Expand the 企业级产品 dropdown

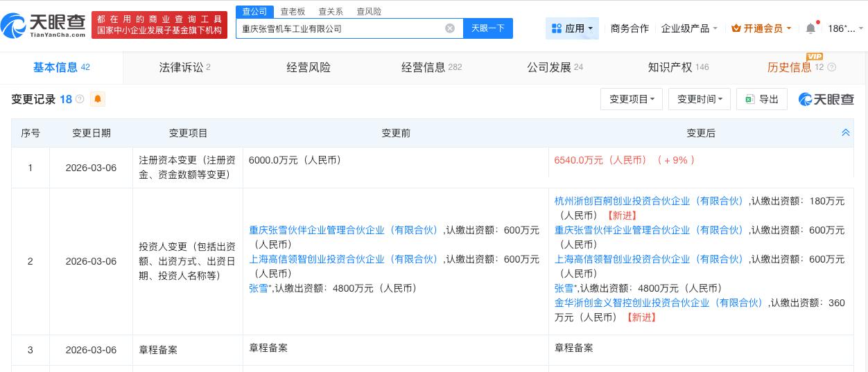[x=689, y=28]
